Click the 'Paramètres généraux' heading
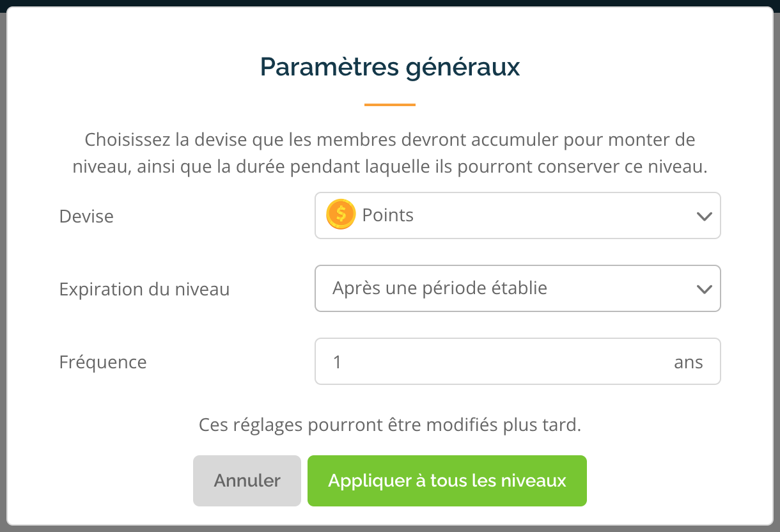Screen dimensions: 780x532 click(x=390, y=67)
